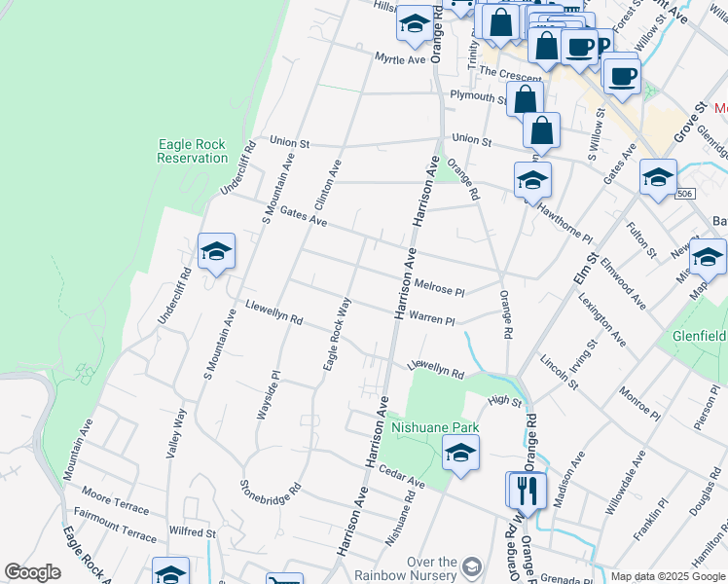The height and width of the screenshot is (584, 728).
Task: Click the Fulton St label
Action: point(641,240)
